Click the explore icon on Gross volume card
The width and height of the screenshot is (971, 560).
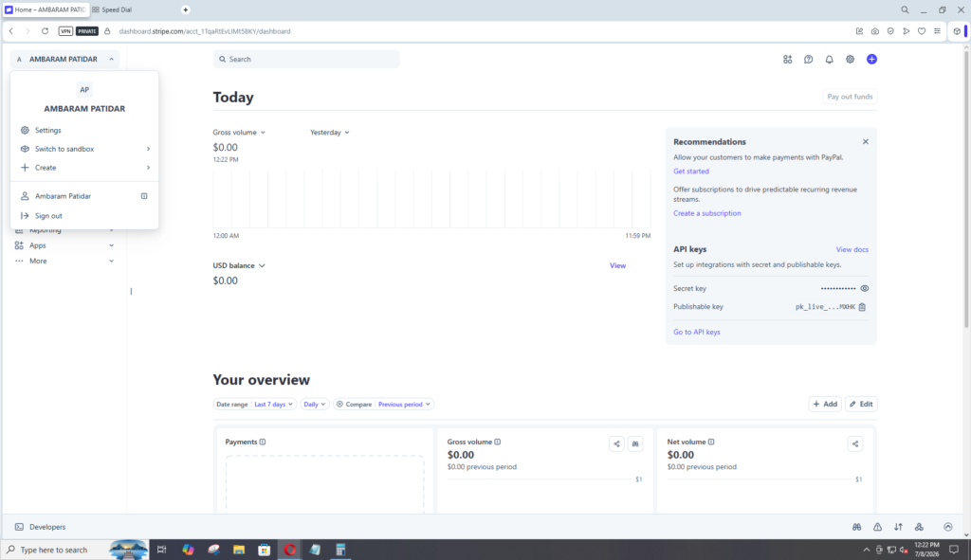click(635, 443)
